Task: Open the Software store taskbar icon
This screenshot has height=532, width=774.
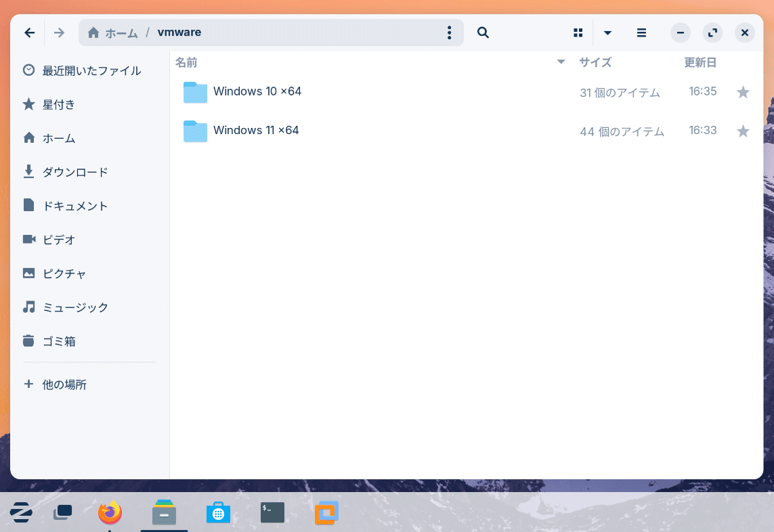Action: (x=218, y=513)
